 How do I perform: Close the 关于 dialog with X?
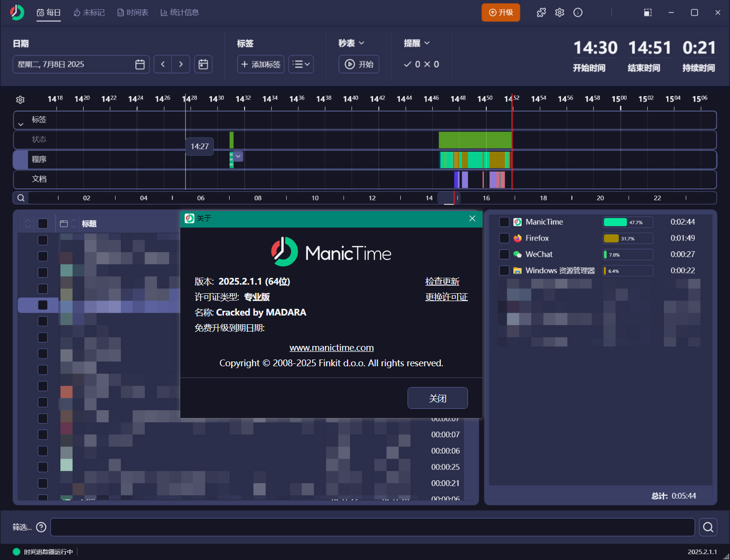[x=472, y=218]
